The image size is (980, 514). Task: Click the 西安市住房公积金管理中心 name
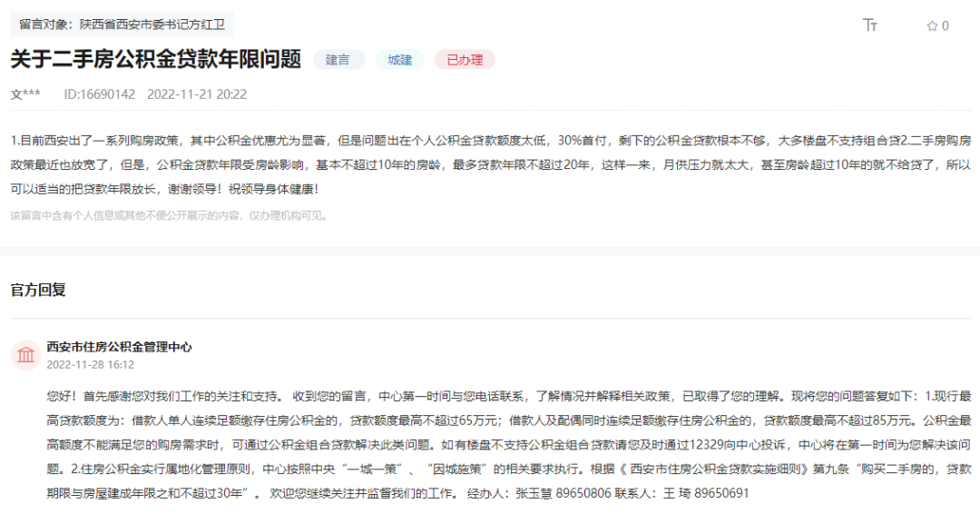(x=120, y=347)
